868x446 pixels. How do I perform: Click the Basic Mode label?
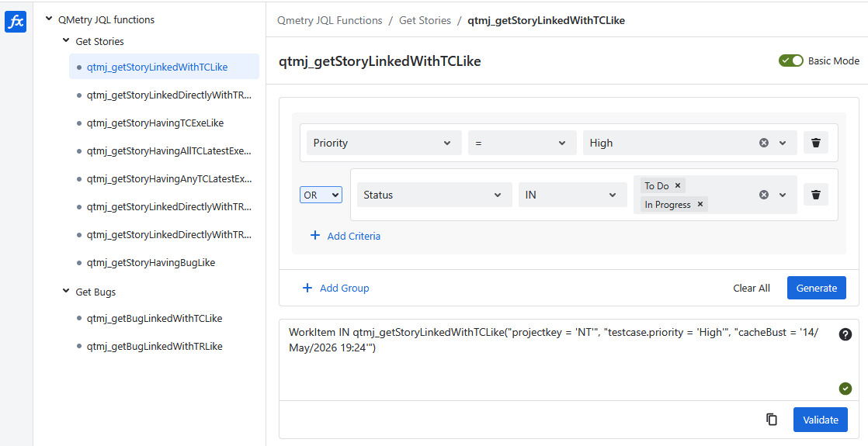click(x=834, y=61)
